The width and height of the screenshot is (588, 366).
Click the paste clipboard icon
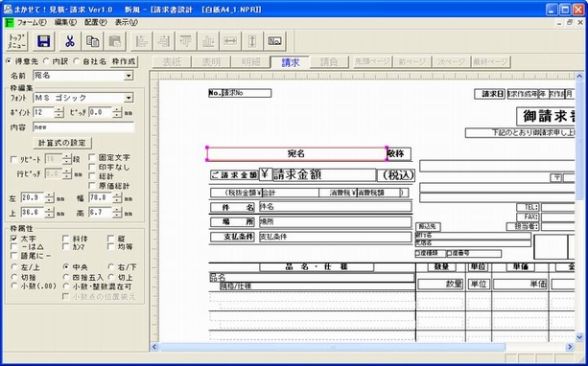[x=115, y=41]
